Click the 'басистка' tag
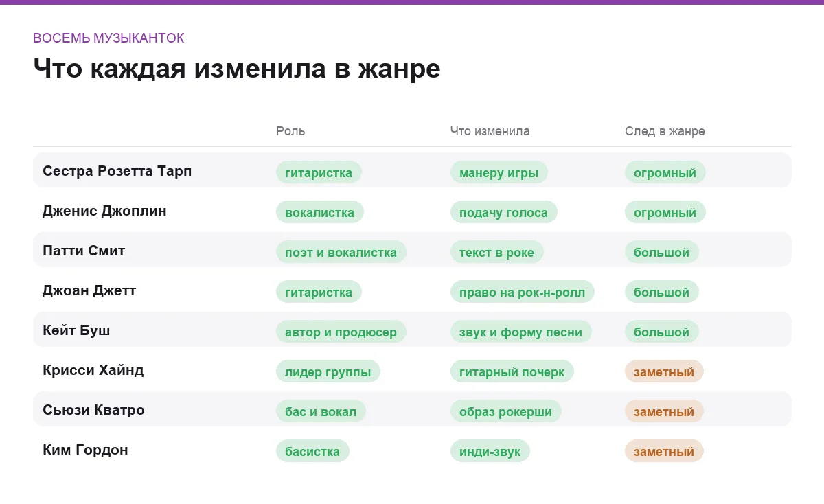 [x=312, y=451]
